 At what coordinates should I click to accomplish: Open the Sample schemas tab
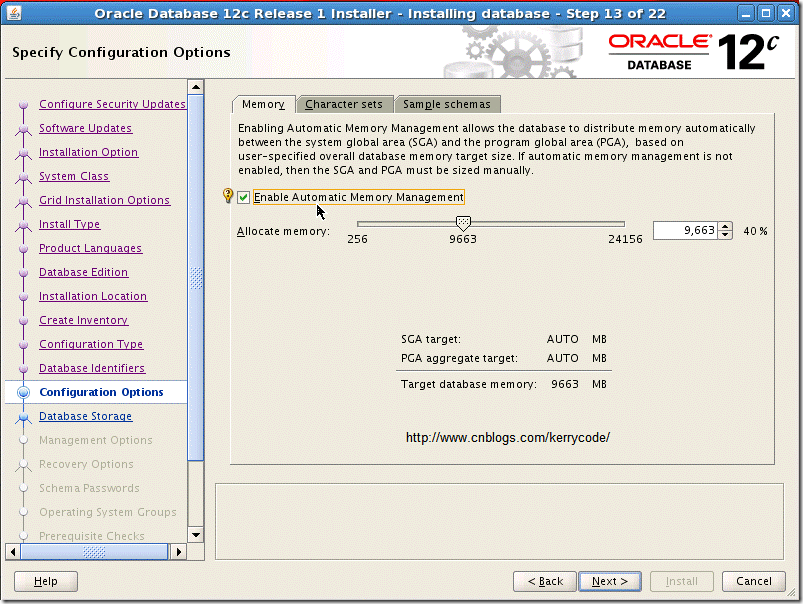tap(447, 105)
